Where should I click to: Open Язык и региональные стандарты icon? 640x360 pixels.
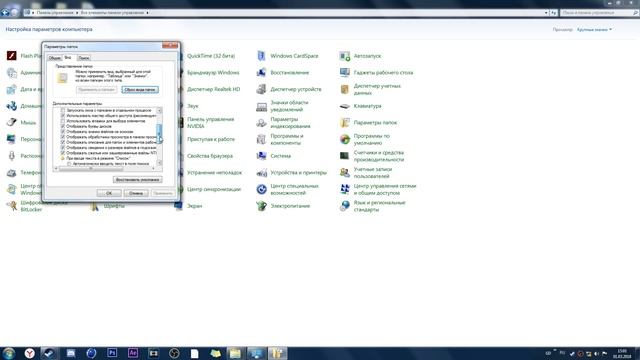click(x=345, y=206)
